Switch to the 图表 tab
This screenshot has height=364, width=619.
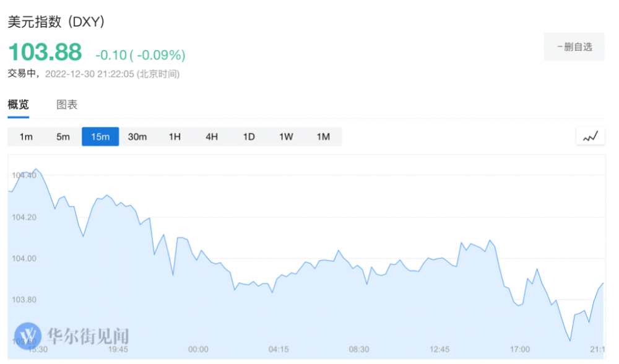67,105
